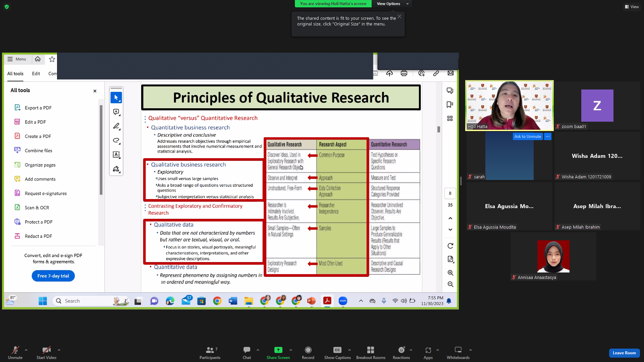
Task: Click the zoom in magnifier icon
Action: click(x=450, y=273)
